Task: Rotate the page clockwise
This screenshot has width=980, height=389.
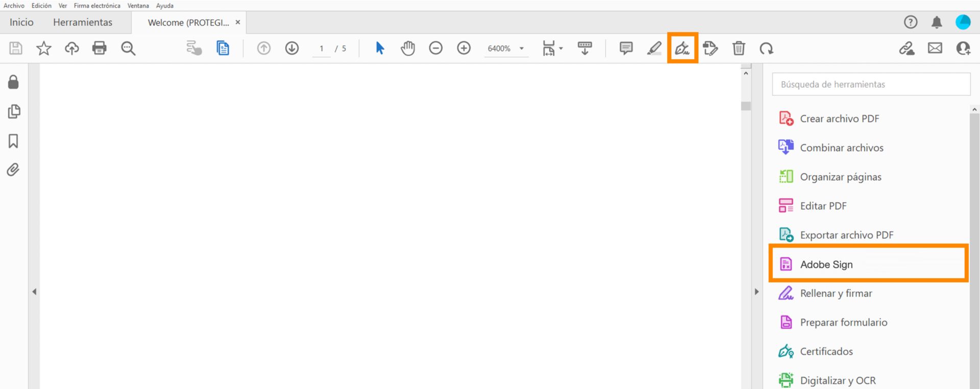Action: pos(767,48)
